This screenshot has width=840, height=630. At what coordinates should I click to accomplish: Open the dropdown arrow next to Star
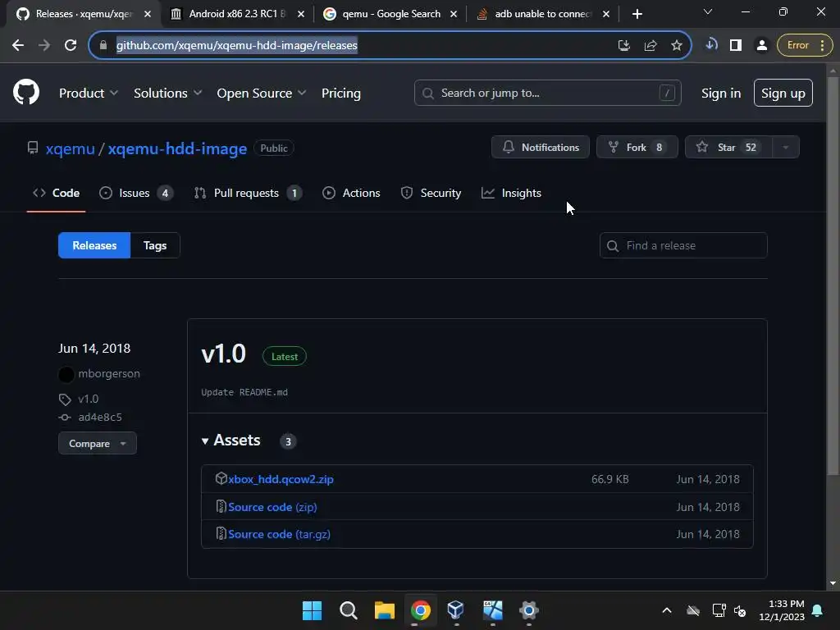[785, 148]
